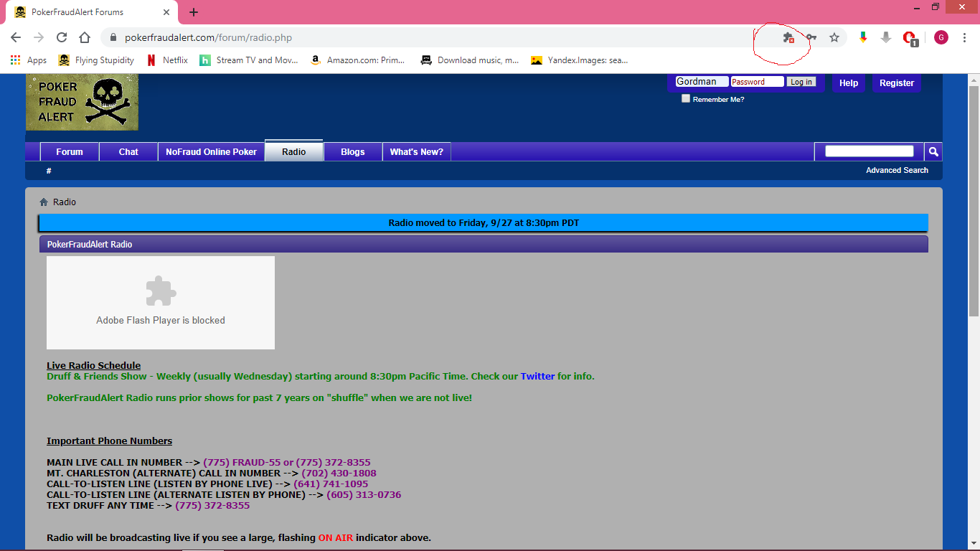The image size is (980, 551).
Task: Open the Yandex.Images bookmark
Action: tap(580, 60)
